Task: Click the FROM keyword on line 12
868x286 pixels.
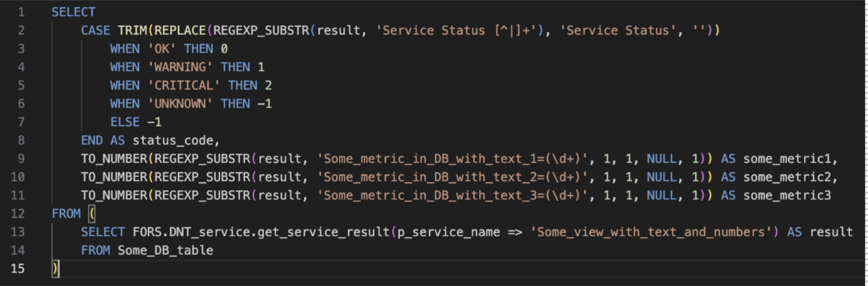Action: [66, 213]
